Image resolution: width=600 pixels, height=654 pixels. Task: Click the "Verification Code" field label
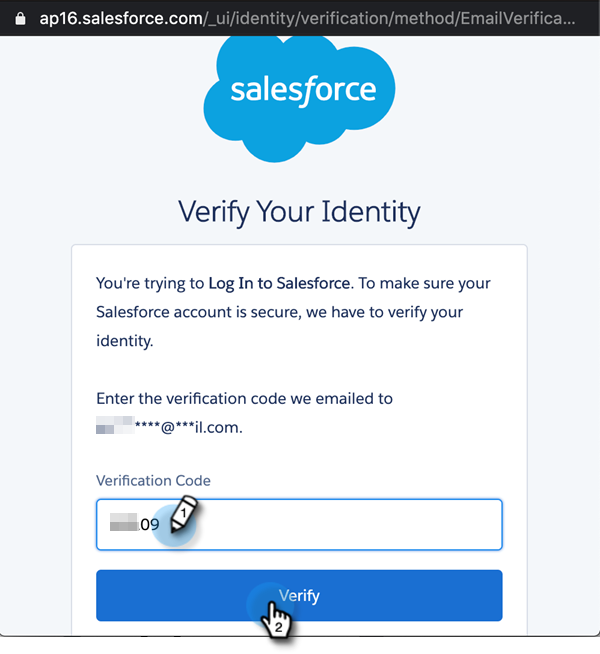pos(153,480)
